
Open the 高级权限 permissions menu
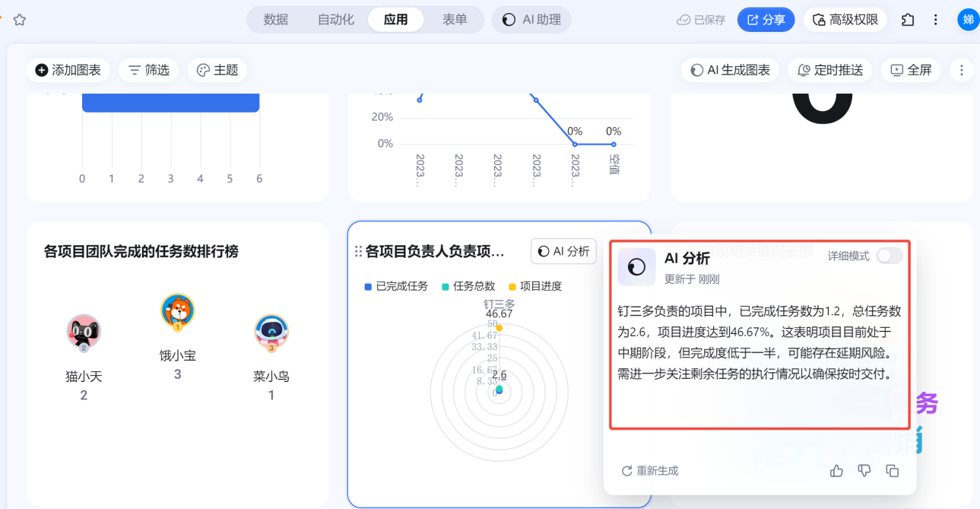845,20
